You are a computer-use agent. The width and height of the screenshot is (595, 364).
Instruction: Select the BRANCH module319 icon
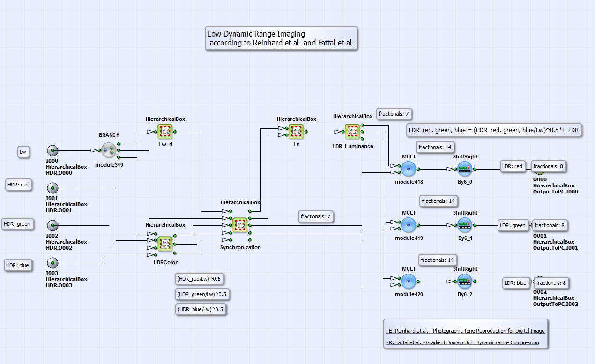tap(109, 150)
